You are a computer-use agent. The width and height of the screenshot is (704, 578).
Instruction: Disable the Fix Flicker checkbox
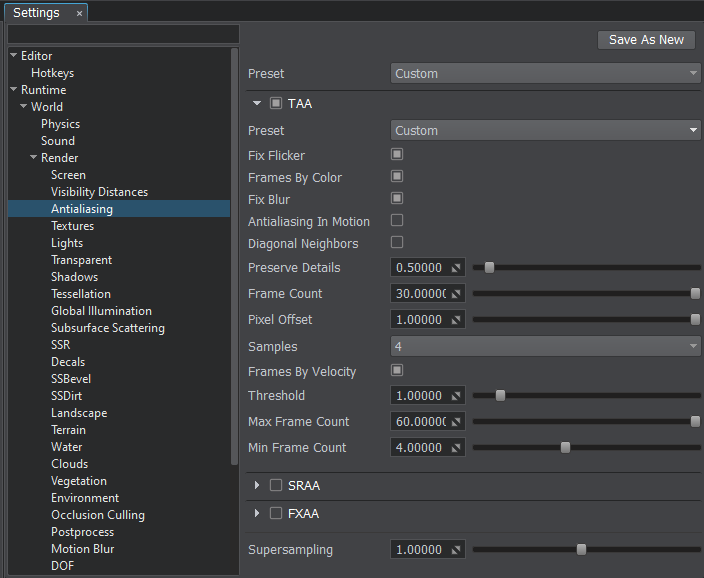(397, 155)
